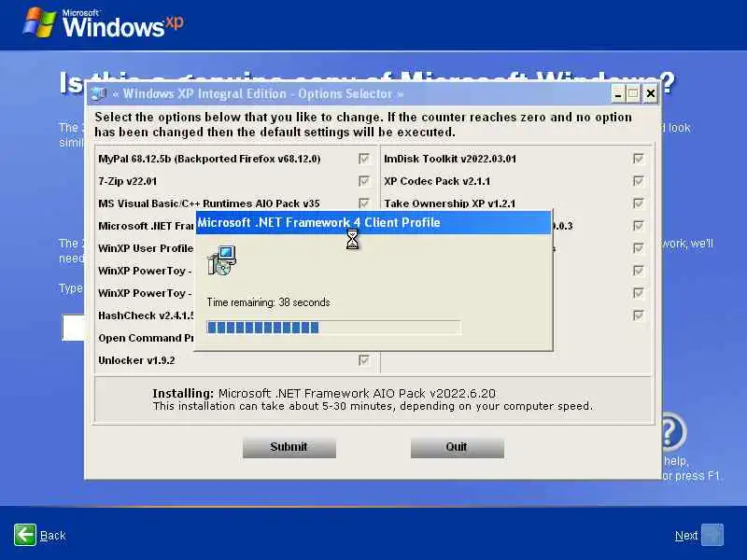Click the Windows XP flag logo
The height and width of the screenshot is (560, 747).
[x=39, y=22]
